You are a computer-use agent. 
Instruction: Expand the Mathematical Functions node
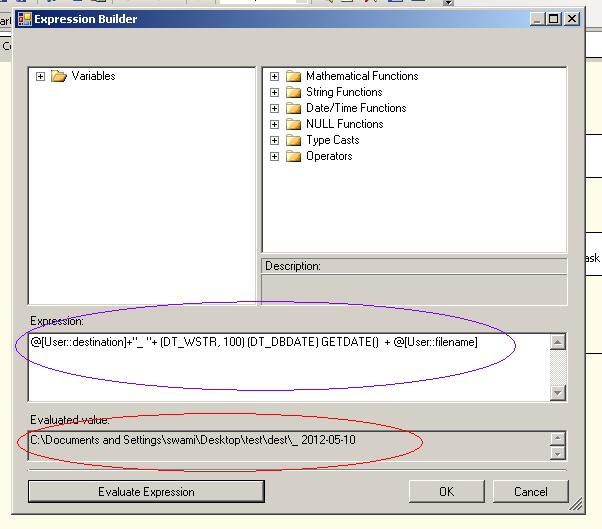pyautogui.click(x=274, y=76)
